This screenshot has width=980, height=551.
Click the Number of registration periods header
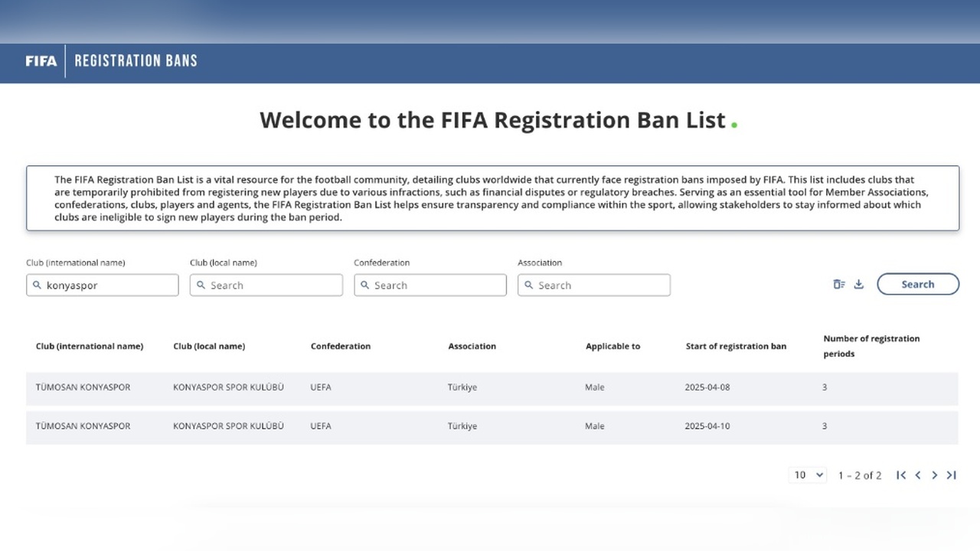[x=871, y=346]
